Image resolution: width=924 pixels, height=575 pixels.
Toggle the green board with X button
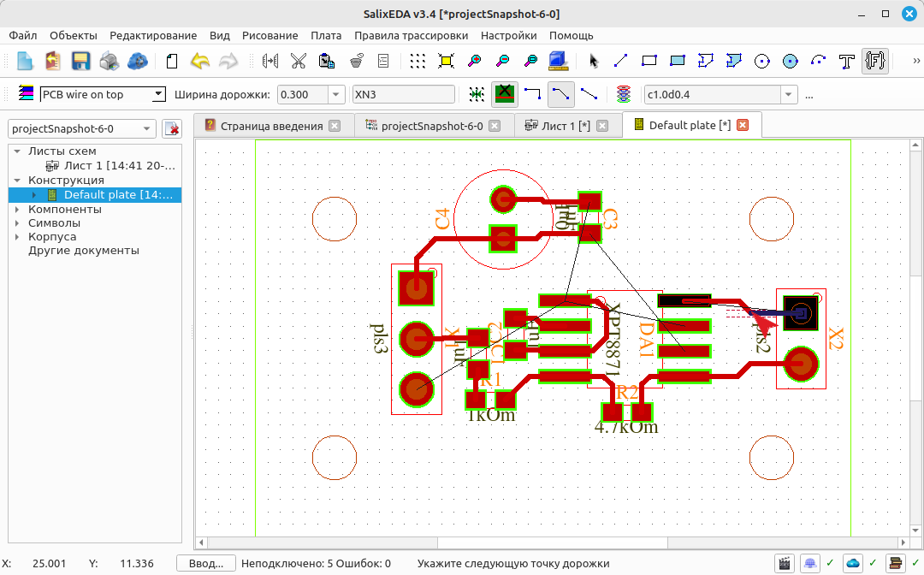point(505,94)
